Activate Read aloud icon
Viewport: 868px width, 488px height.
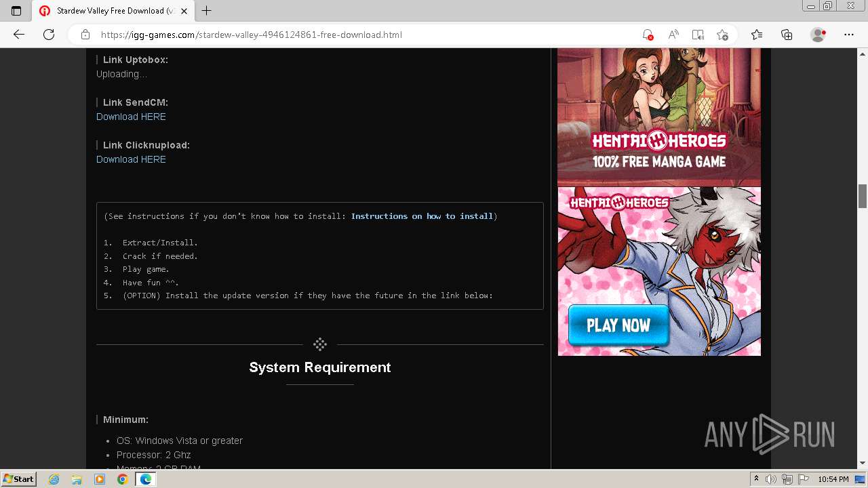(x=673, y=35)
